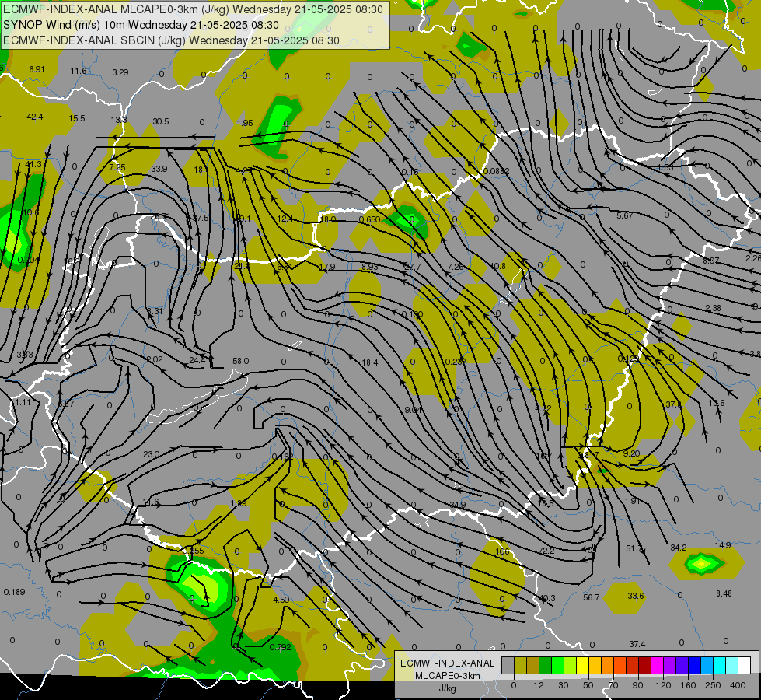This screenshot has height=700, width=761.
Task: Click the map value 33.9
Action: (159, 169)
